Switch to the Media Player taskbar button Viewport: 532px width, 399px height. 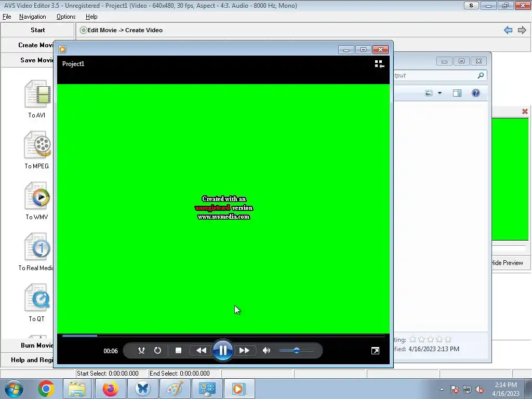click(x=238, y=389)
